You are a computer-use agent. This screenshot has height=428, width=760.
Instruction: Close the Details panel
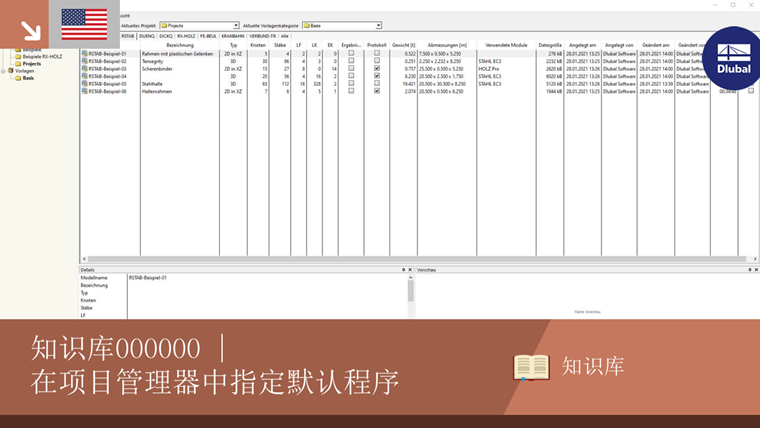410,269
